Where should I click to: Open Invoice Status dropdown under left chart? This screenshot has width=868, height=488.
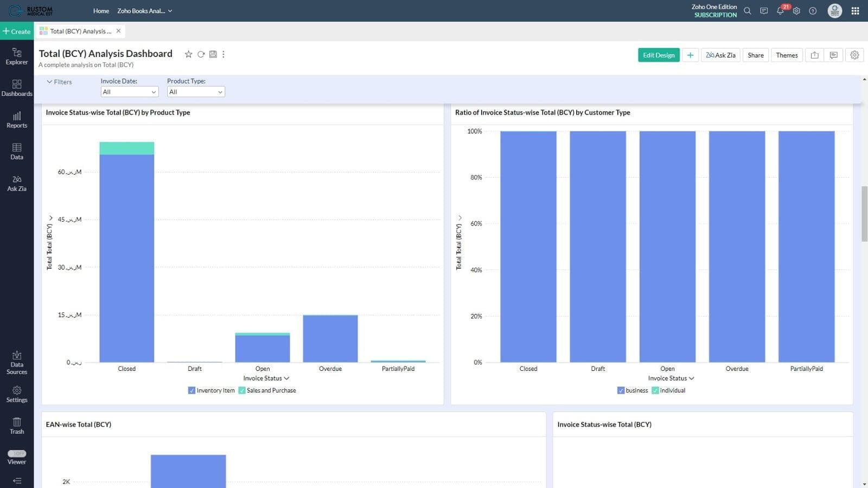click(x=266, y=378)
